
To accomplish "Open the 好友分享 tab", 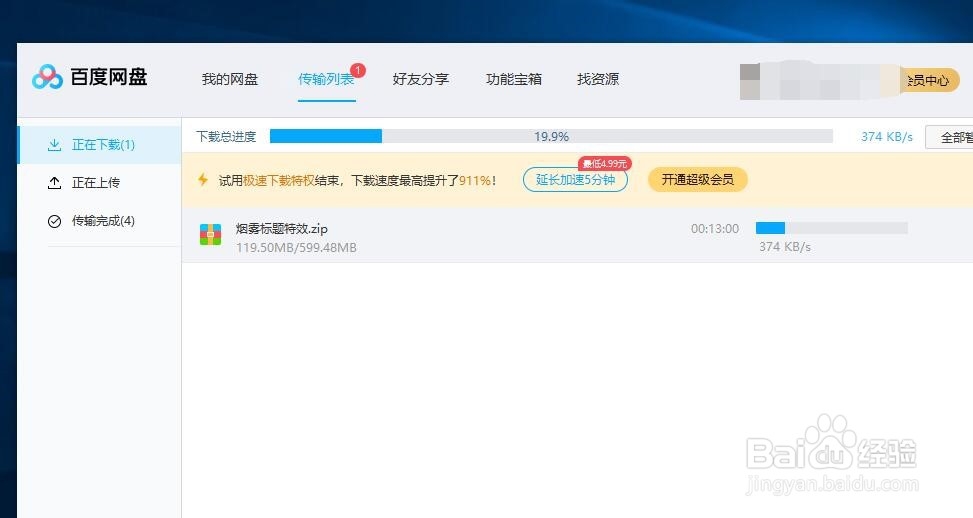I will point(421,79).
